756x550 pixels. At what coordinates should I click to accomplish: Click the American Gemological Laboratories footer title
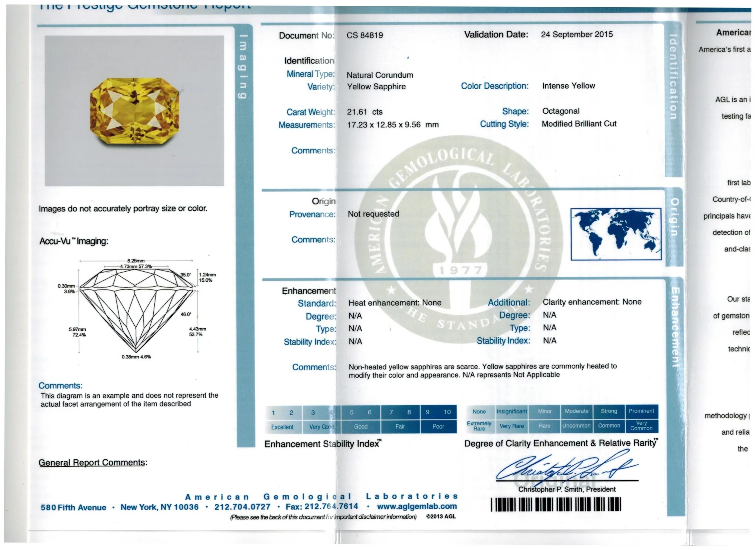click(x=321, y=496)
